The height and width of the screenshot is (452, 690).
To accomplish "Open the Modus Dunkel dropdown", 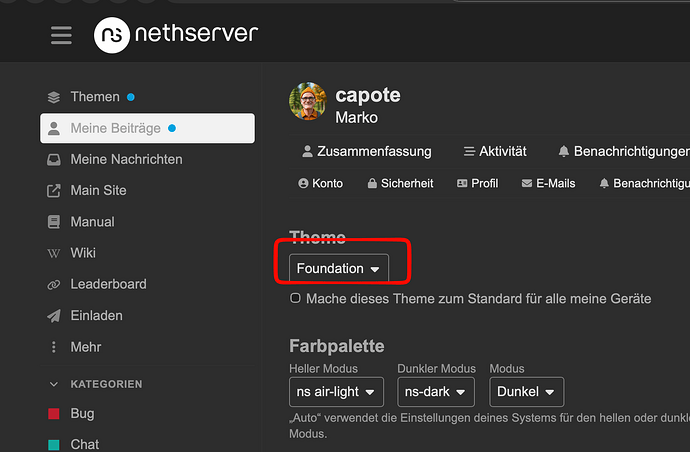I will 526,392.
